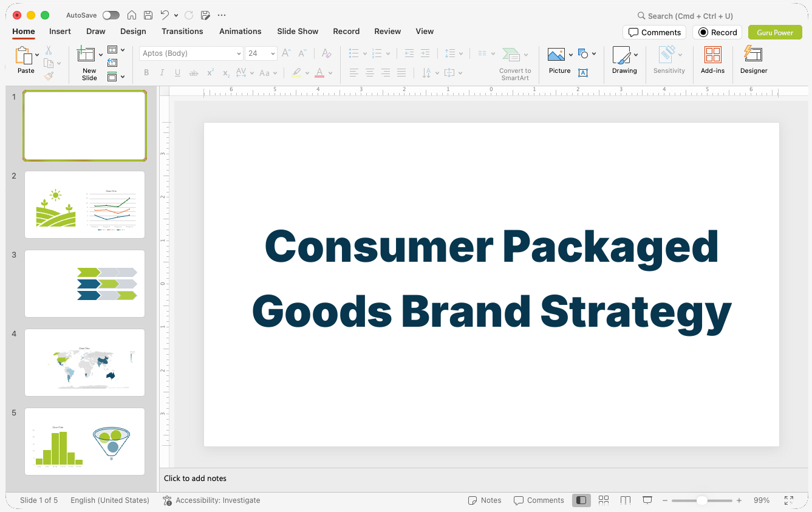
Task: Open the Review tab
Action: click(x=387, y=32)
